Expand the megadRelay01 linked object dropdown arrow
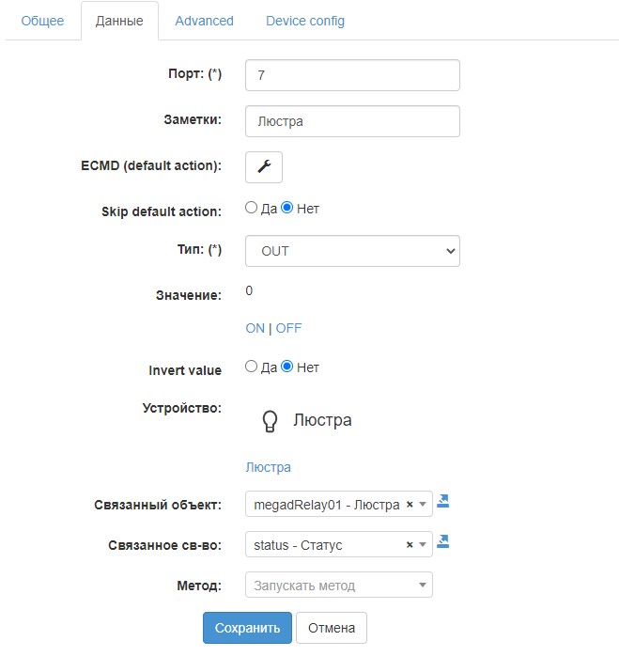This screenshot has height=672, width=619. (424, 505)
